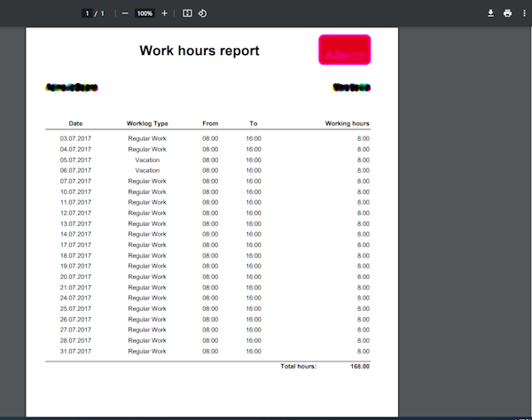Click the Worklog Type column header
This screenshot has height=420, width=532.
tap(147, 123)
